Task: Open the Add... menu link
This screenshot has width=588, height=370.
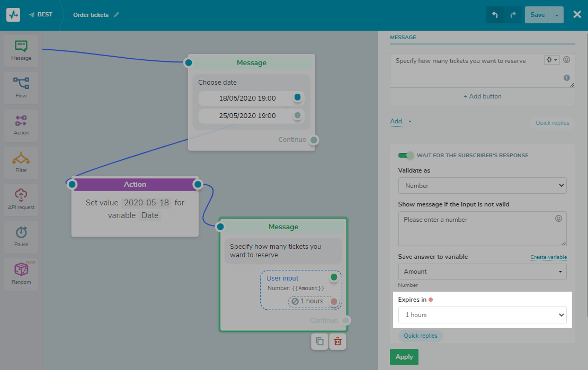Action: (x=400, y=121)
